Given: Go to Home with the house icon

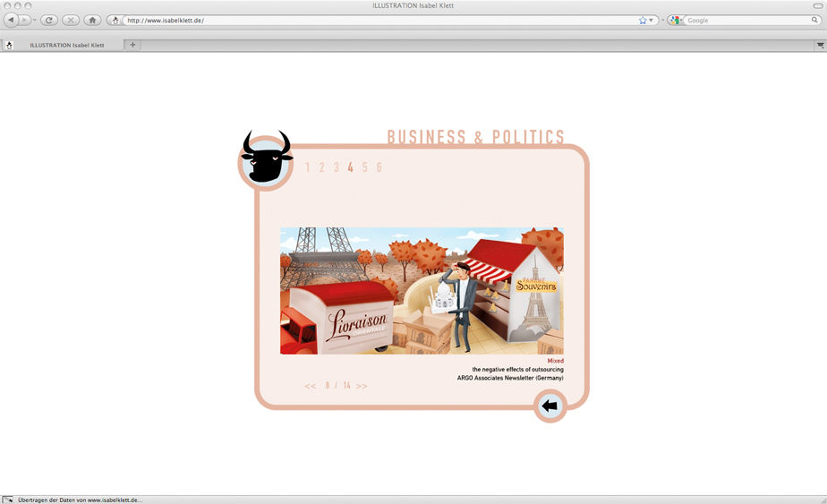Looking at the screenshot, I should [92, 20].
